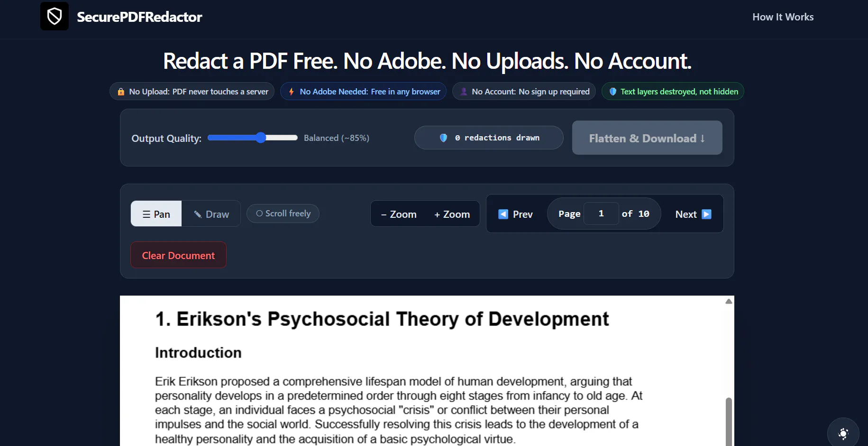Screen dimensions: 868x446
Task: Zoom in with the + Zoom button
Action: (452, 214)
